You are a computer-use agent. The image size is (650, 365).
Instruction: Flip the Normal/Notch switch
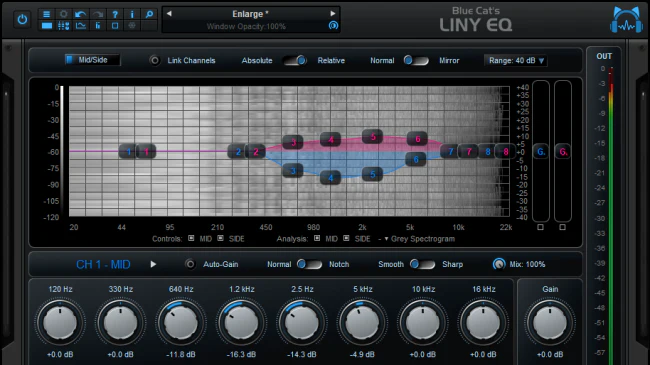(309, 264)
